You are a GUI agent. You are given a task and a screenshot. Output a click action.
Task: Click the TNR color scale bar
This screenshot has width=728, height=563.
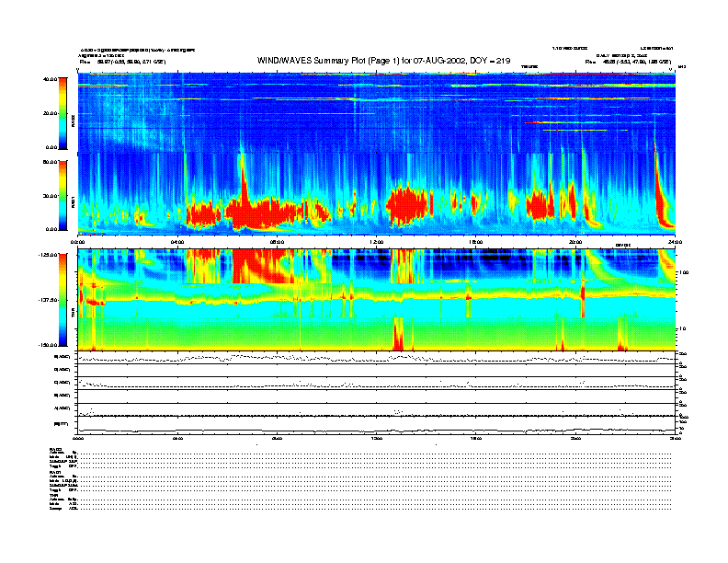click(63, 300)
